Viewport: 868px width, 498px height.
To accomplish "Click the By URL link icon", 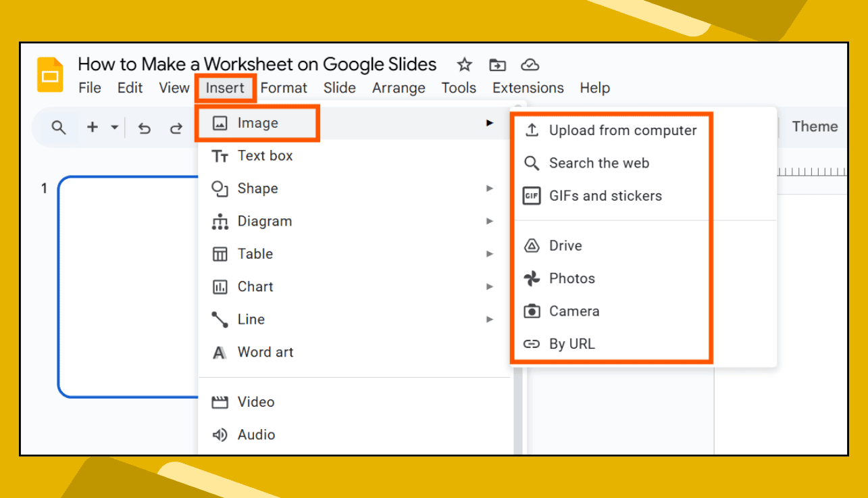I will click(x=532, y=344).
